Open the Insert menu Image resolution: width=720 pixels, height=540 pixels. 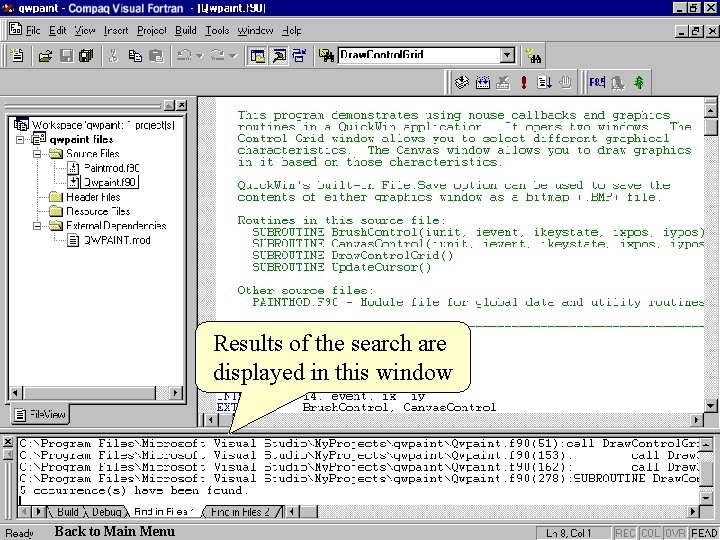click(x=116, y=30)
